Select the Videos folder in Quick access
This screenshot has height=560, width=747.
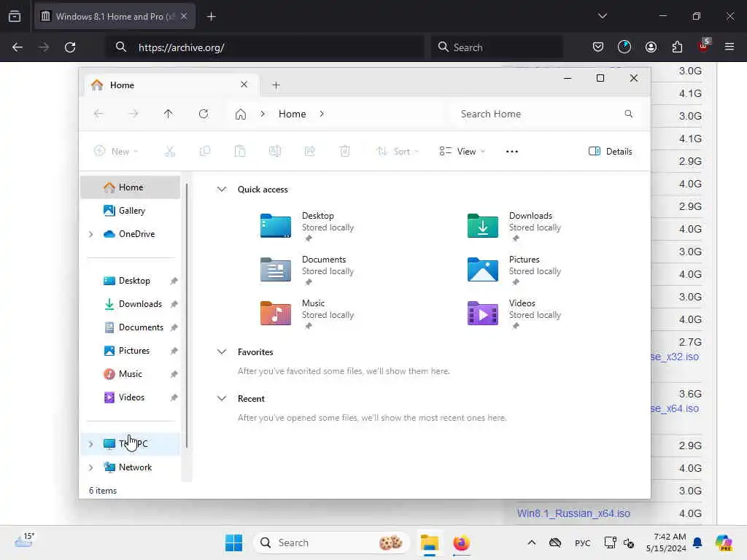click(x=516, y=314)
